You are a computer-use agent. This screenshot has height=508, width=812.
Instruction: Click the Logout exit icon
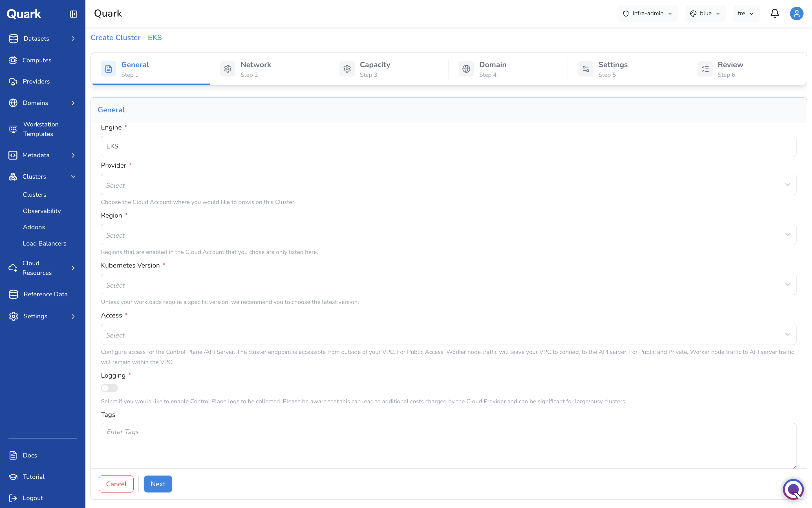click(x=13, y=498)
